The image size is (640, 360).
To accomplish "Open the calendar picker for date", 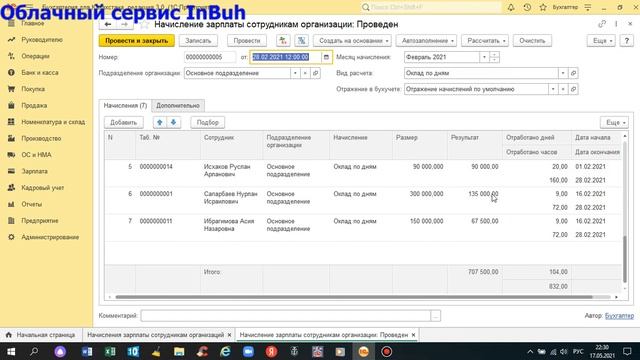I will [x=326, y=57].
